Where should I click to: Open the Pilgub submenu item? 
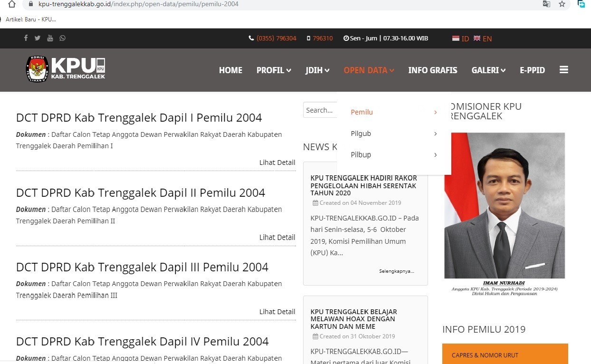[x=361, y=134]
